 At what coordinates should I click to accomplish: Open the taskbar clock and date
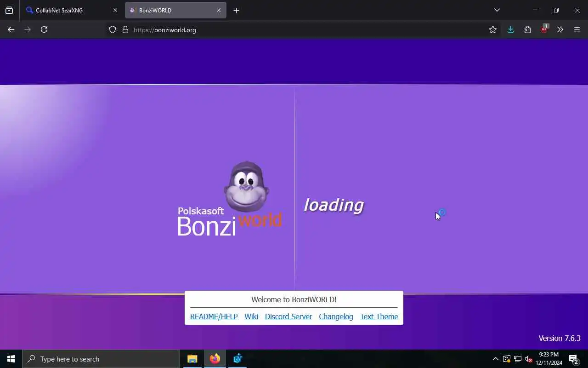coord(549,359)
